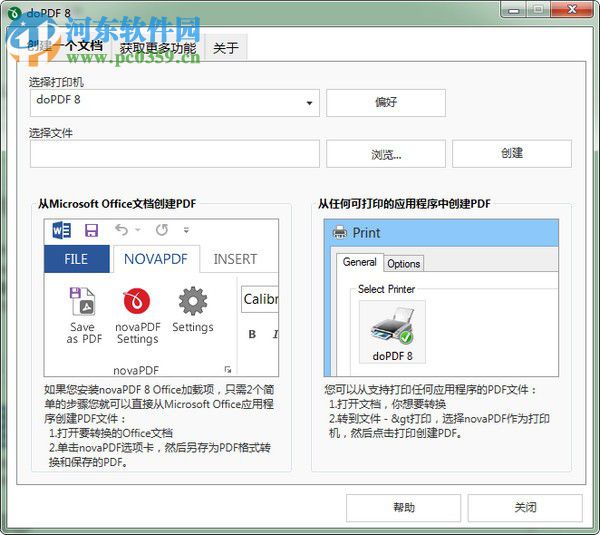
Task: Click the printer icon beside Print title
Action: pos(339,232)
